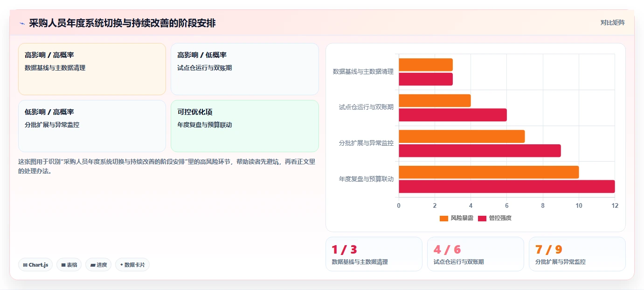Click 年度复盘与预算联动 text in green card
This screenshot has height=290, width=644.
click(x=205, y=125)
